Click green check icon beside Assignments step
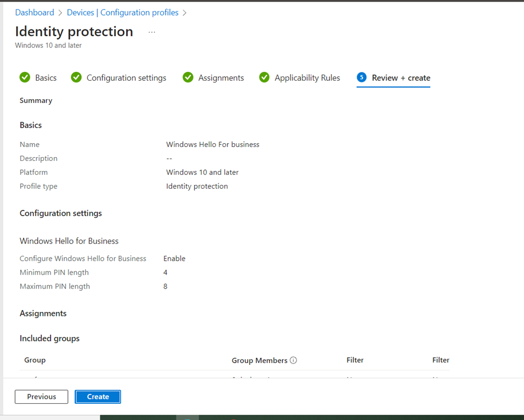Viewport: 524px width, 420px height. coord(188,77)
